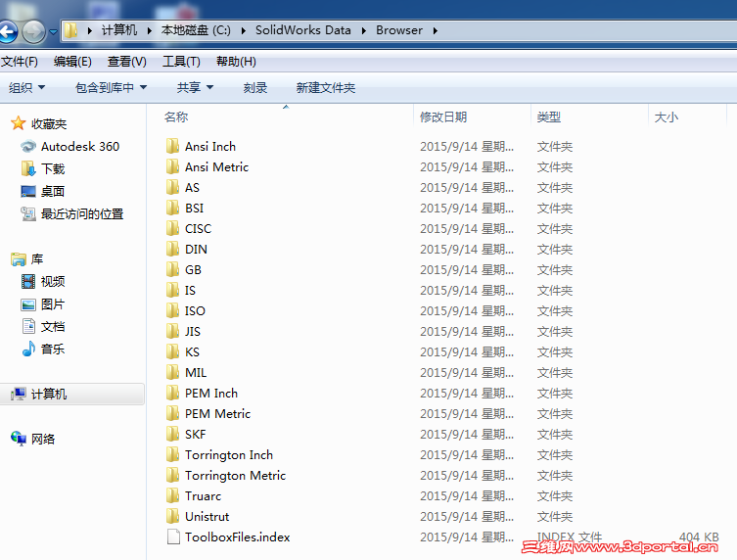Select the SKF folder icon
Viewport: 737px width, 560px height.
tap(173, 434)
